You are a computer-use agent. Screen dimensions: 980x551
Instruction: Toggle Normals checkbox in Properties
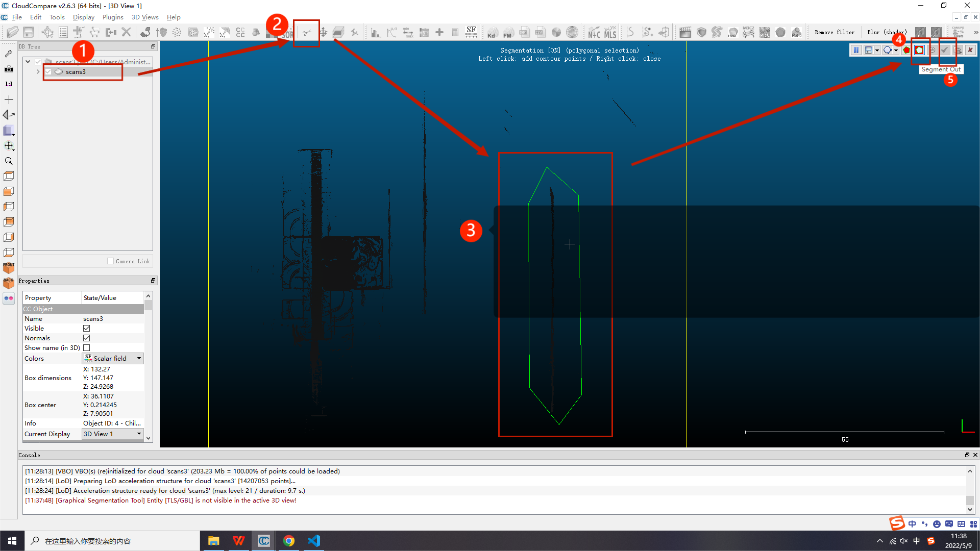click(x=86, y=338)
